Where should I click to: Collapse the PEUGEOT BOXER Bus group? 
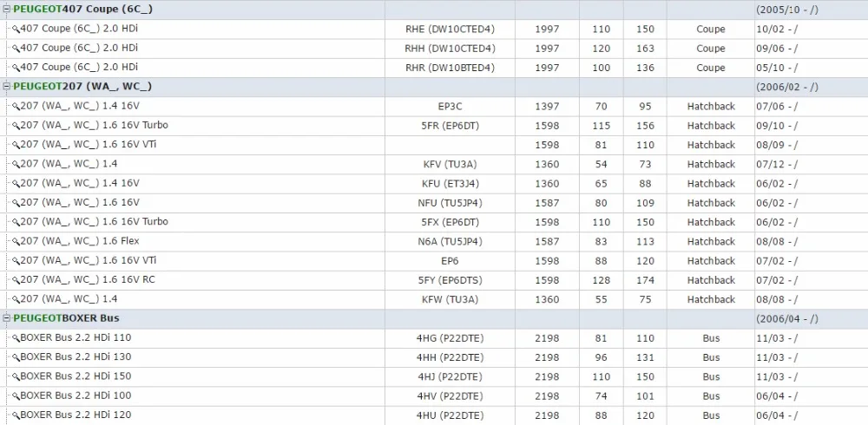click(x=7, y=318)
